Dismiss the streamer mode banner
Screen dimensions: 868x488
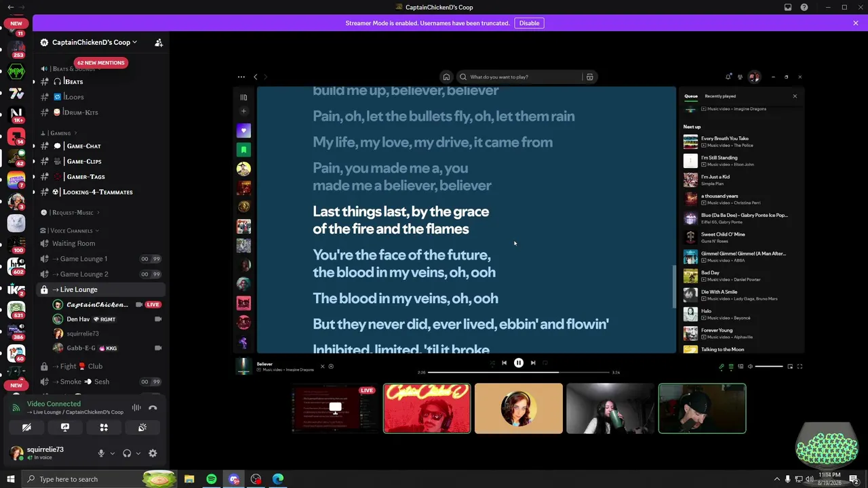[856, 23]
